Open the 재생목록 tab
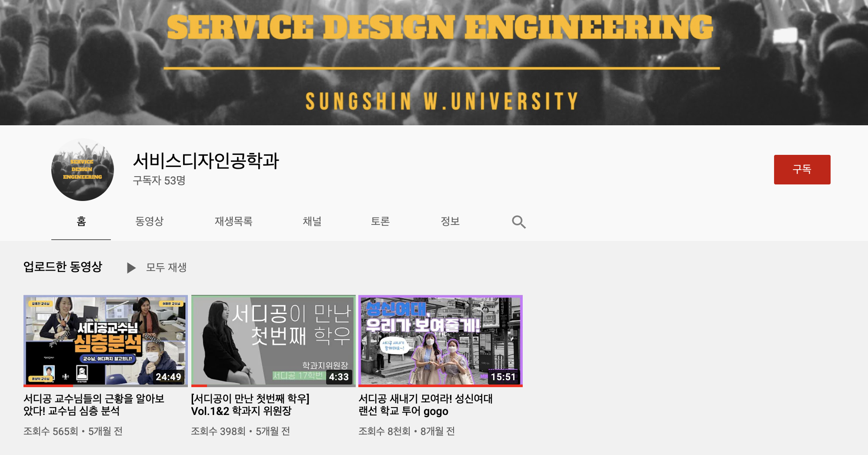868x455 pixels. coord(234,221)
